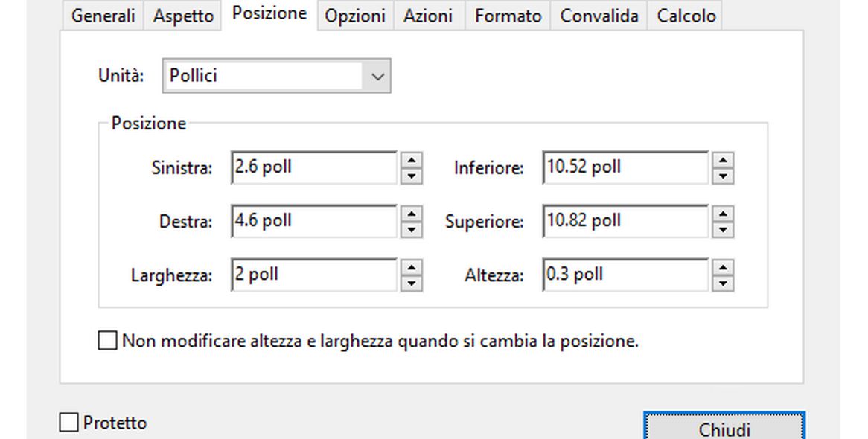Click the Sinistra input field
868x439 pixels.
tap(314, 167)
